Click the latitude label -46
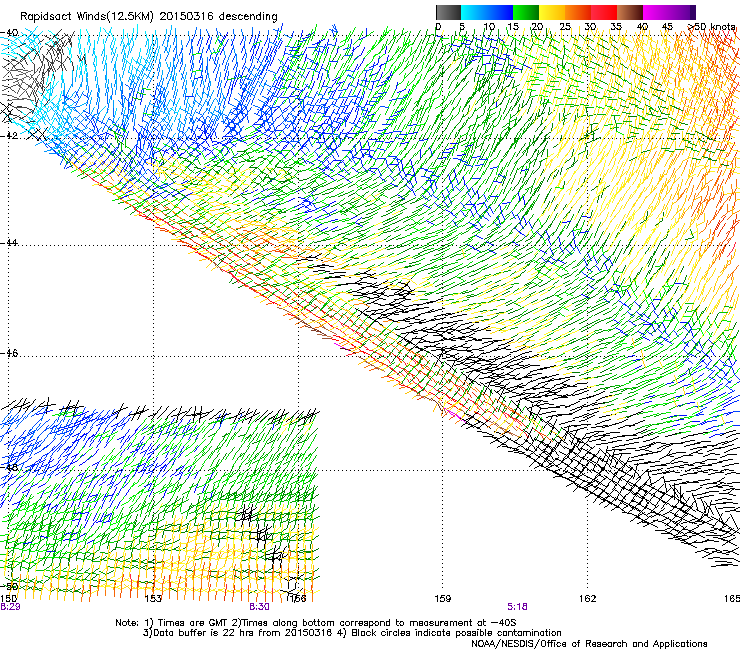This screenshot has width=740, height=650. coord(9,354)
